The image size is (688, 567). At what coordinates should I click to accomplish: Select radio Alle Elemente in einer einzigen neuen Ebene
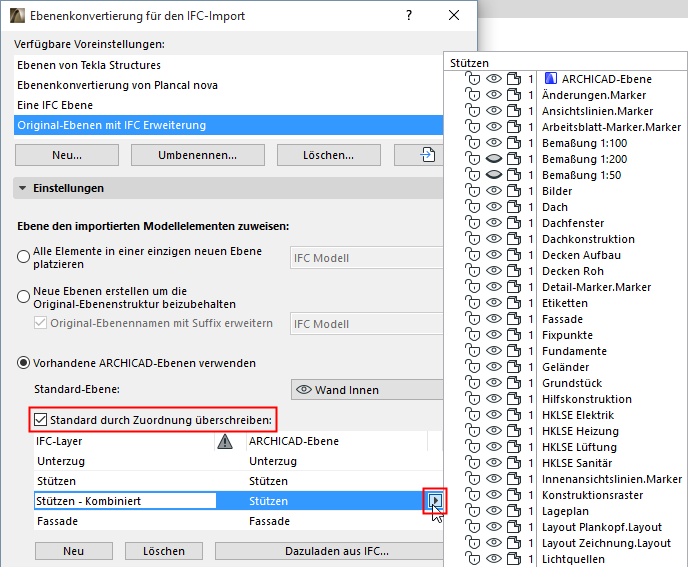(23, 257)
